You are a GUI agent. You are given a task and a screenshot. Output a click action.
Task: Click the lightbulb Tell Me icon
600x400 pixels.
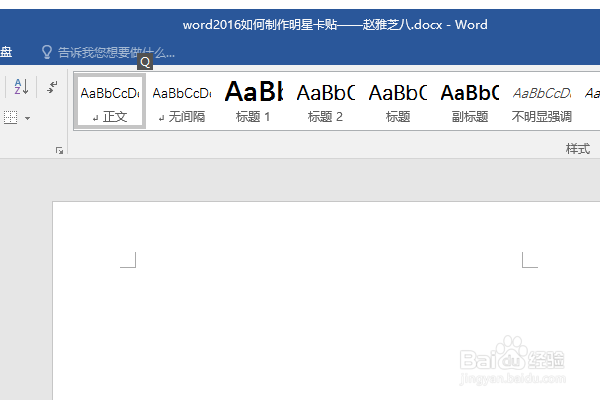(x=47, y=52)
